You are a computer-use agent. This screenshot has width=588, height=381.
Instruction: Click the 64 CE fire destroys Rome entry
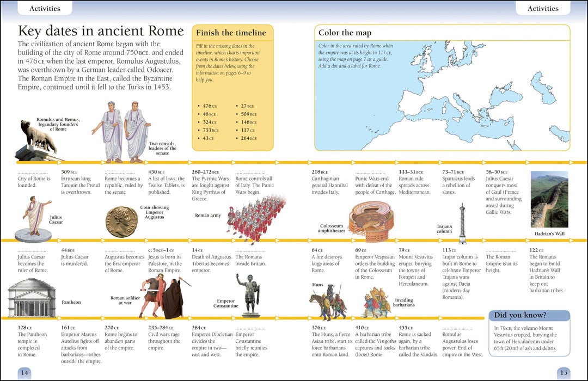[327, 260]
